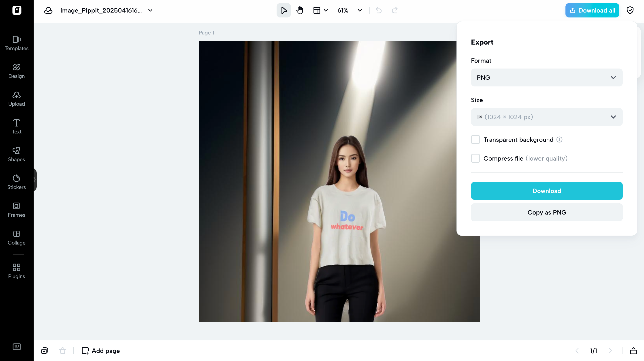The height and width of the screenshot is (361, 644).
Task: Delete the current page
Action: point(62,350)
